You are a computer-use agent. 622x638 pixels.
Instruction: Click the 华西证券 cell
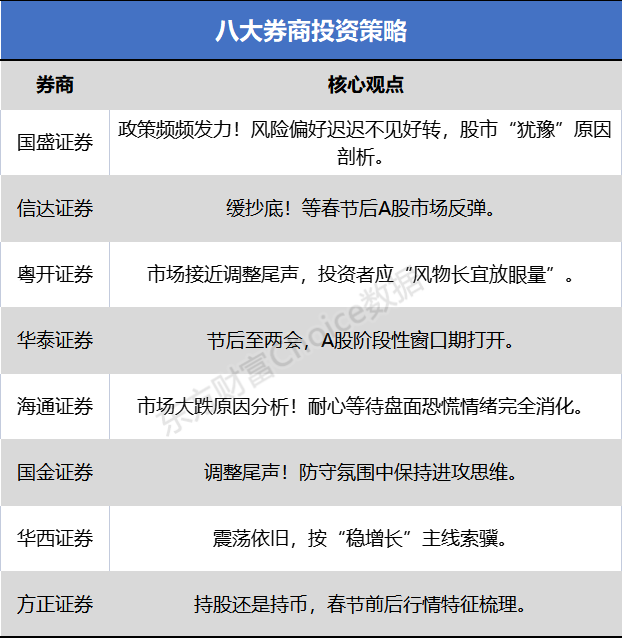55,538
